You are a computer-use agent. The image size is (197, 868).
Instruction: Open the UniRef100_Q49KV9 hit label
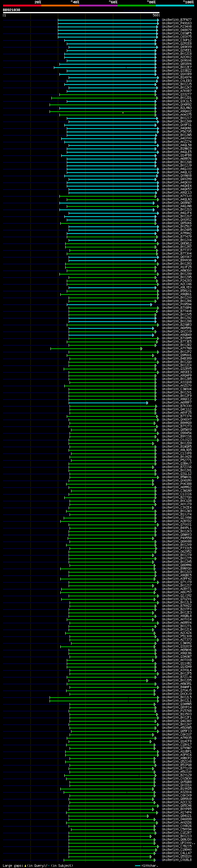(x=177, y=47)
